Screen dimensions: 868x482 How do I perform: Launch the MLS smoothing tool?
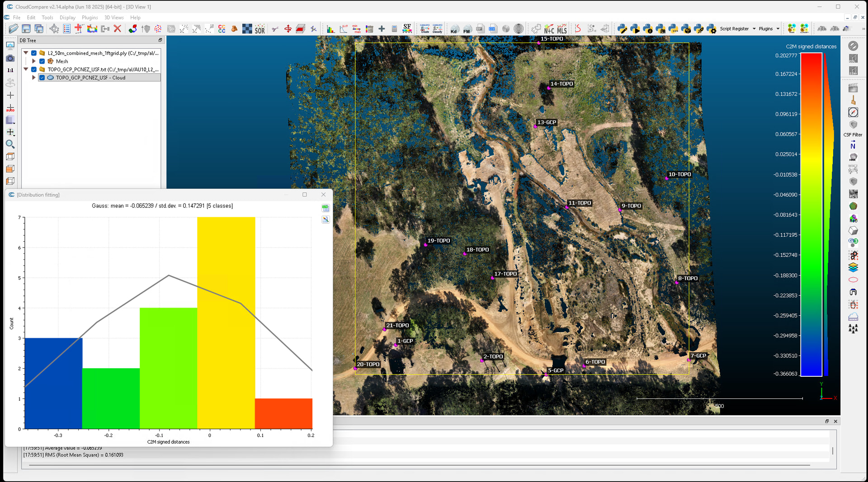[x=562, y=29]
